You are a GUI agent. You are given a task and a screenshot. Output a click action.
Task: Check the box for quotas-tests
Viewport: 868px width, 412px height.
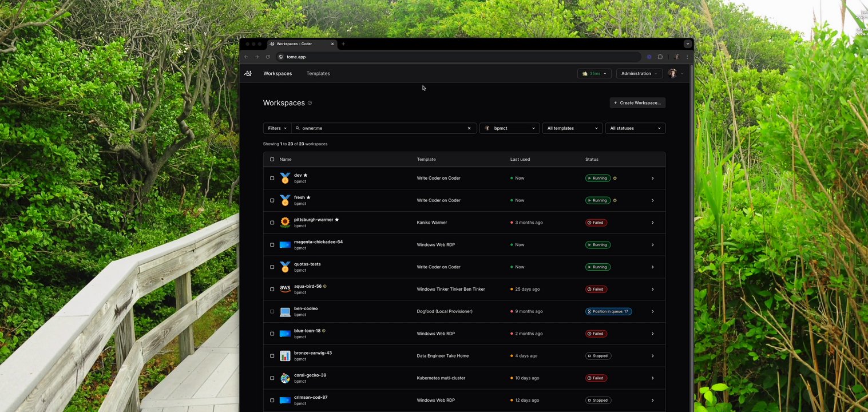pos(272,267)
